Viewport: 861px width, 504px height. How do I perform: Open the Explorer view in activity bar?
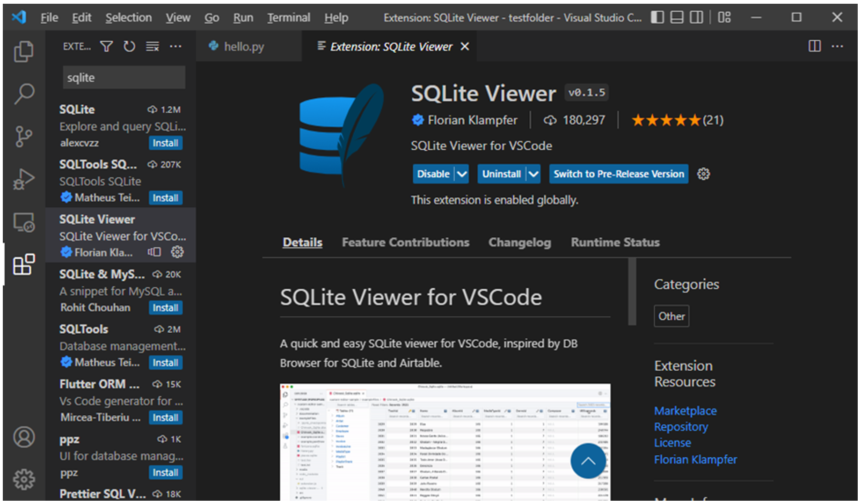[x=23, y=51]
